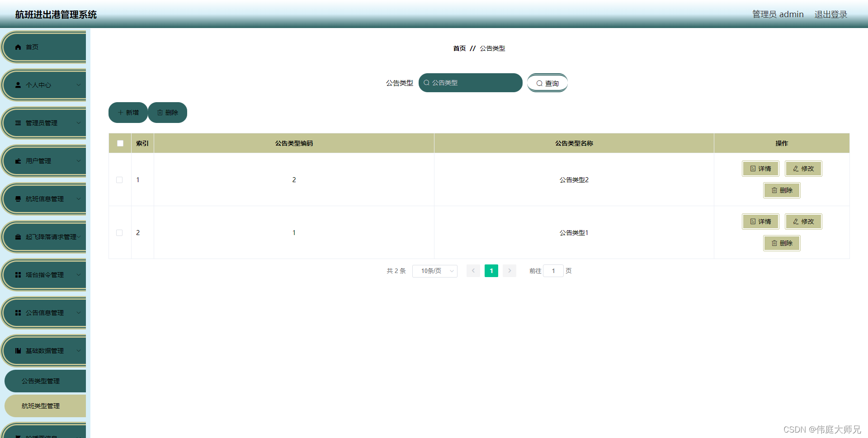
Task: Open 航班信息管理 sidebar menu
Action: [x=44, y=199]
